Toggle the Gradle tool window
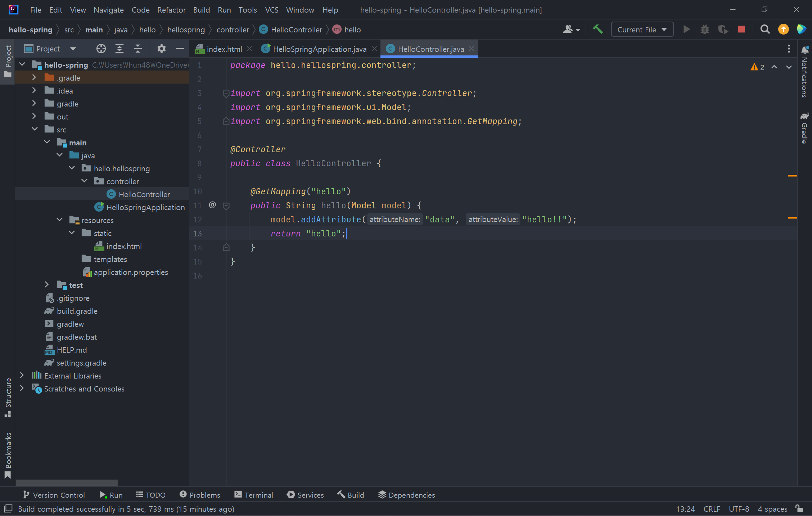The image size is (812, 516). pos(804,128)
